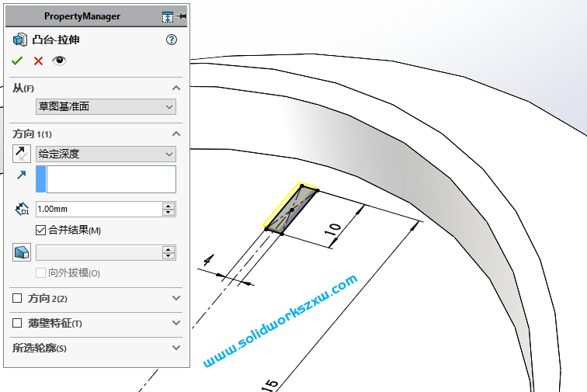Click the yellow extrude preview rectangle

coord(291,209)
